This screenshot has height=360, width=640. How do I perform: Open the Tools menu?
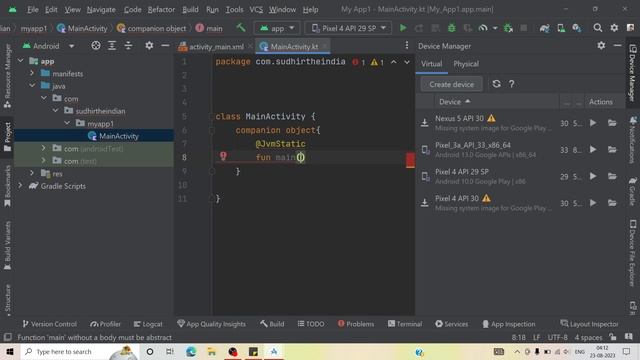pyautogui.click(x=234, y=9)
